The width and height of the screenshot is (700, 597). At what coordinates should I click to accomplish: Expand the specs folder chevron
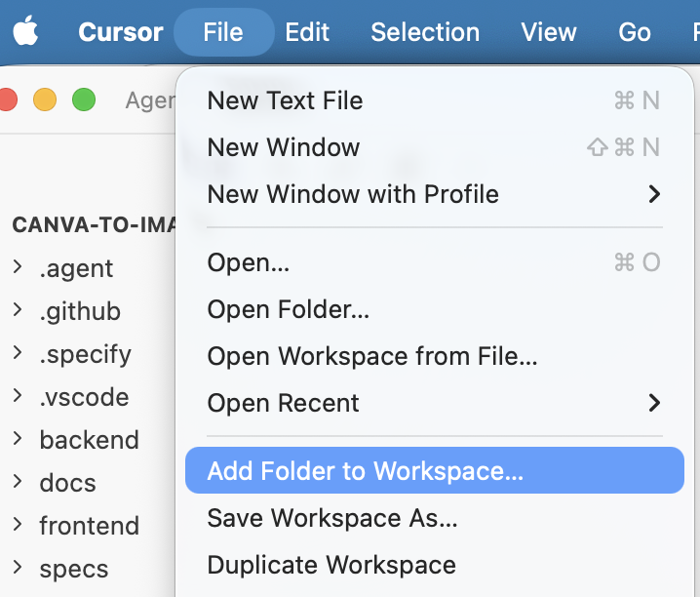(x=18, y=567)
